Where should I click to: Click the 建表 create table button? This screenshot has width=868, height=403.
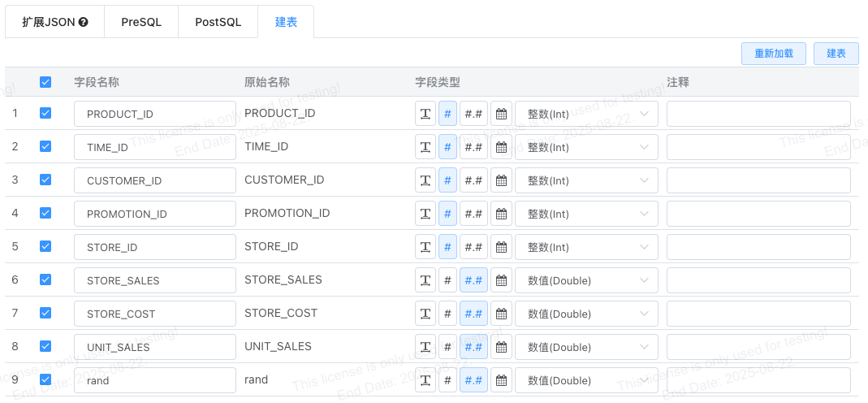coord(836,54)
